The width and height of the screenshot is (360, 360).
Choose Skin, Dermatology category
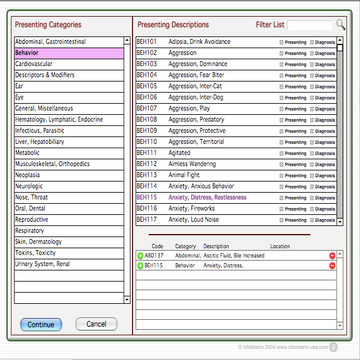(69, 242)
